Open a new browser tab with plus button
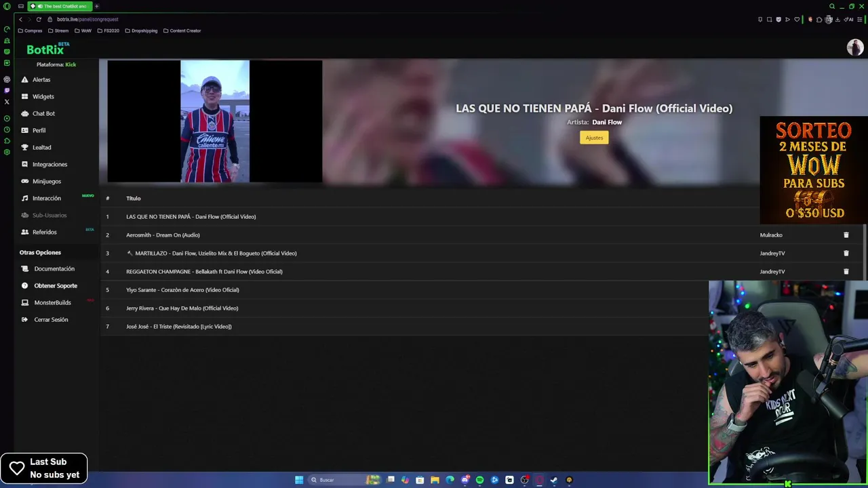This screenshot has height=488, width=868. pyautogui.click(x=96, y=6)
